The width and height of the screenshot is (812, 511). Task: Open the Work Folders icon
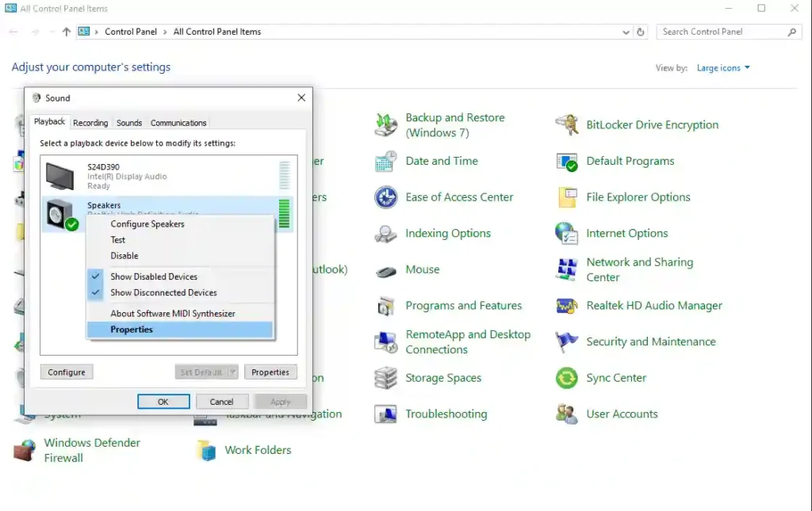pos(206,451)
